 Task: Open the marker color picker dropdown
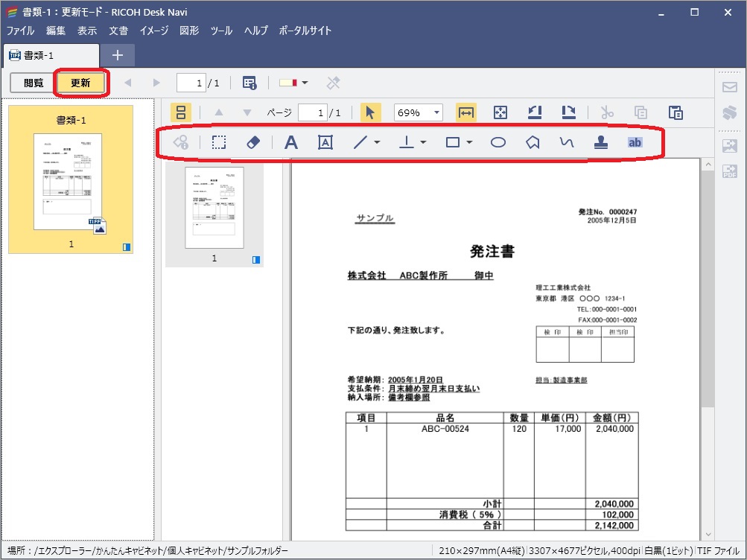305,83
